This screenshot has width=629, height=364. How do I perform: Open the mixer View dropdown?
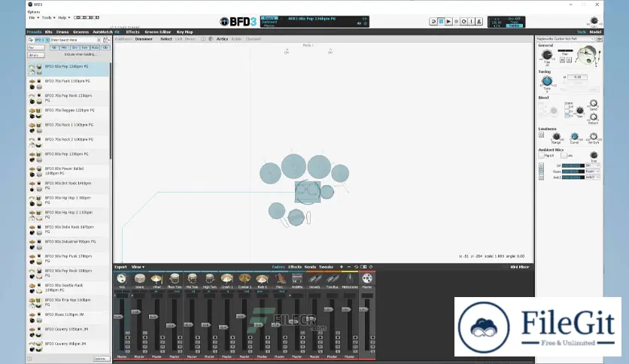[138, 267]
